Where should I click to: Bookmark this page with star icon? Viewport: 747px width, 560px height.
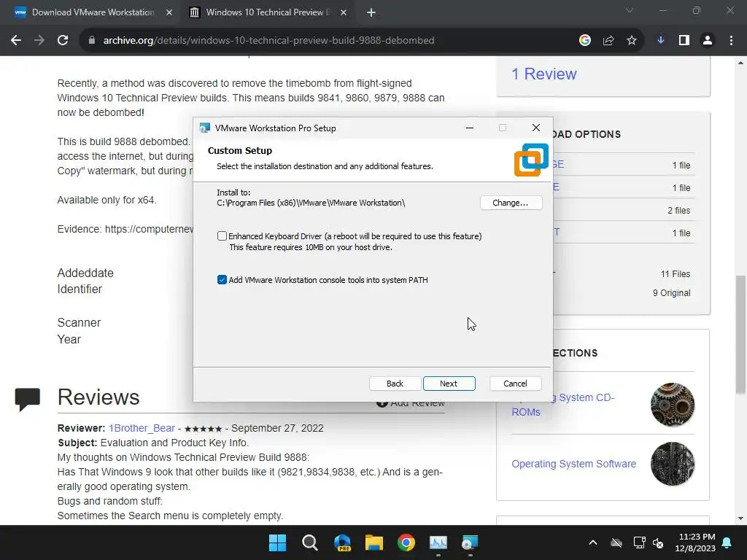coord(631,41)
